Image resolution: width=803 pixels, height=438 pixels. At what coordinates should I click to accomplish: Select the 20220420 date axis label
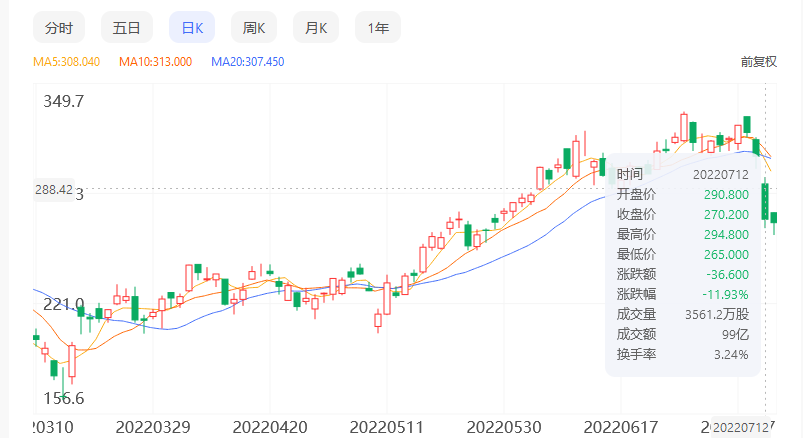272,427
